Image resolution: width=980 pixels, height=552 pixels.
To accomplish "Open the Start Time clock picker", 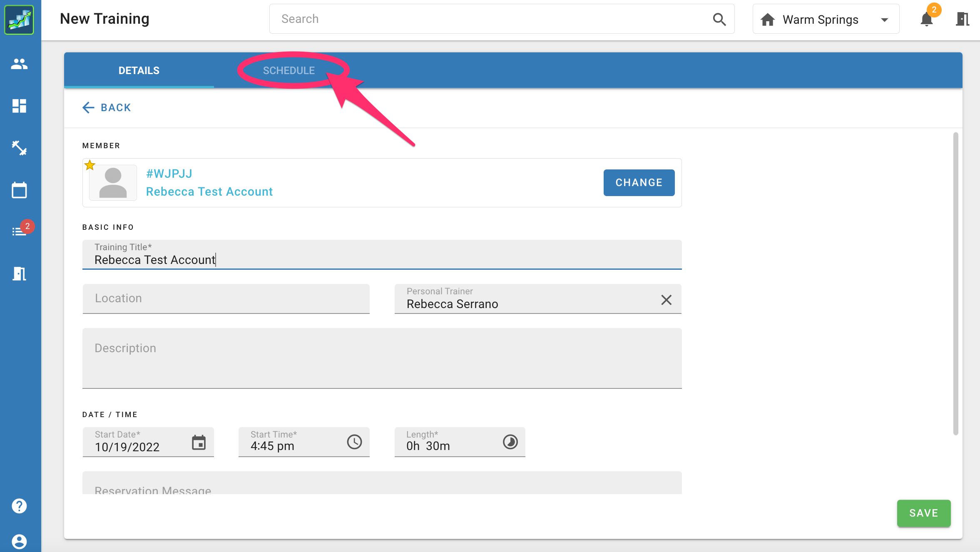I will point(354,442).
